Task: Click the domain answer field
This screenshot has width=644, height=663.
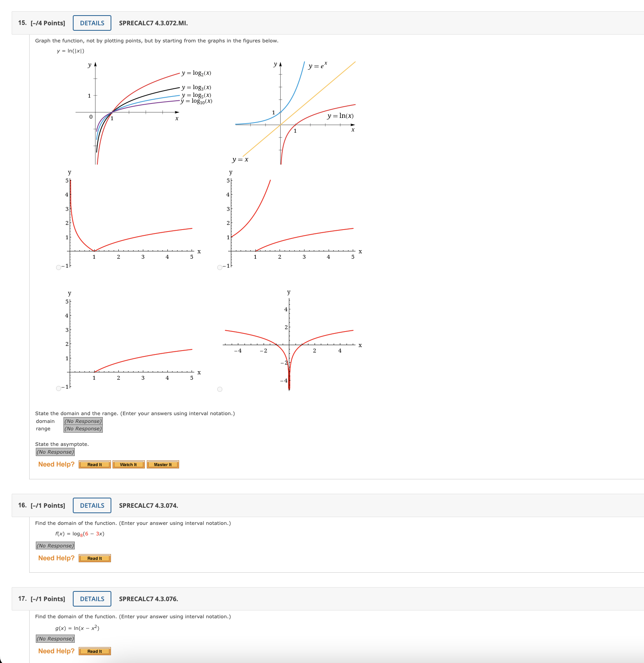Action: (x=83, y=421)
